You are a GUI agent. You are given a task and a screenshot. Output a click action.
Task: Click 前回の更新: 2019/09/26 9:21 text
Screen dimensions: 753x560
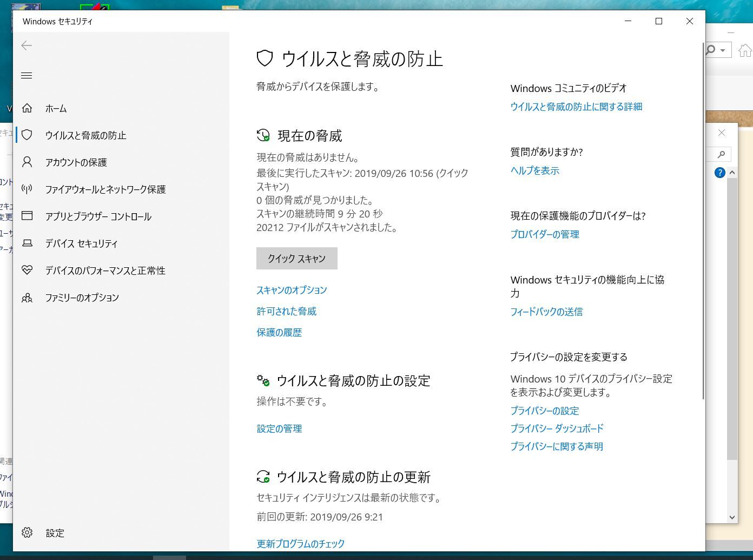(320, 517)
